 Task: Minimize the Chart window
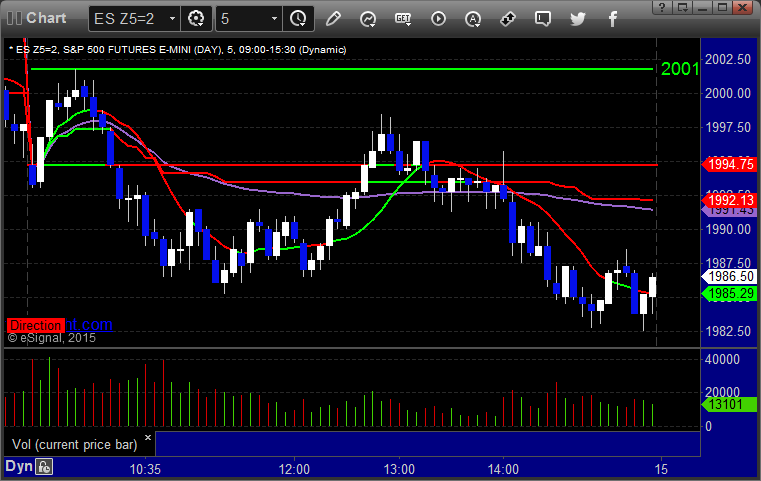point(702,7)
